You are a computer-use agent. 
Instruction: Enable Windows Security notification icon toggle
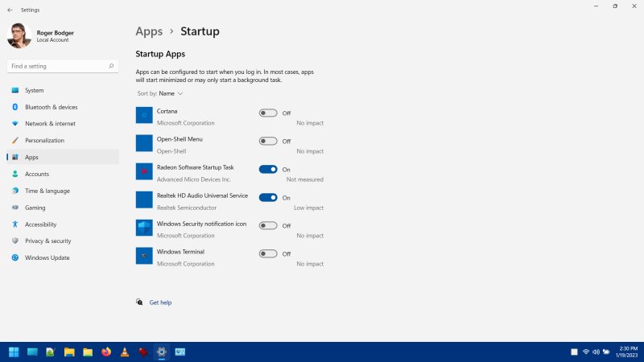click(x=268, y=226)
